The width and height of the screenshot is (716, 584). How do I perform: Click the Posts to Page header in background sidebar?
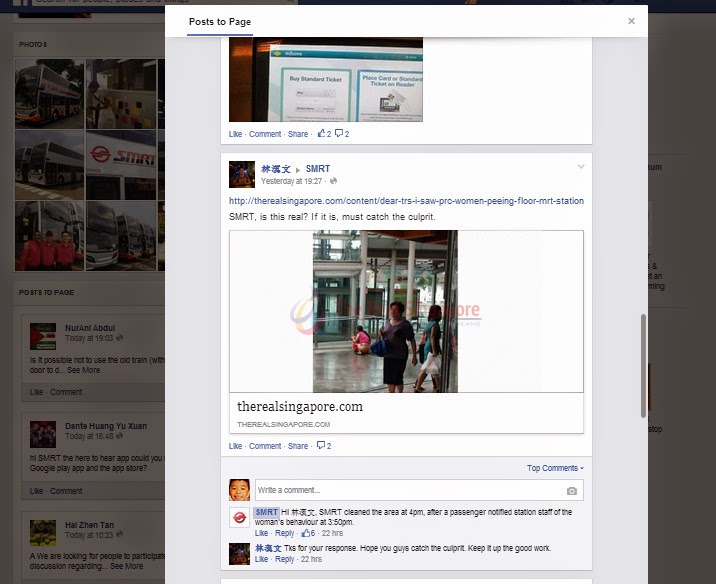[46, 293]
